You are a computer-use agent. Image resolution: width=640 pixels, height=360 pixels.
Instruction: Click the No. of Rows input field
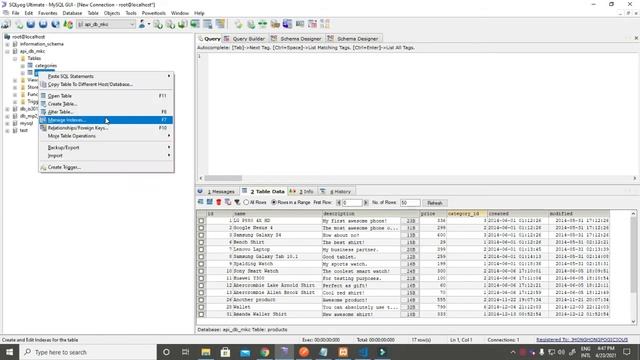410,202
